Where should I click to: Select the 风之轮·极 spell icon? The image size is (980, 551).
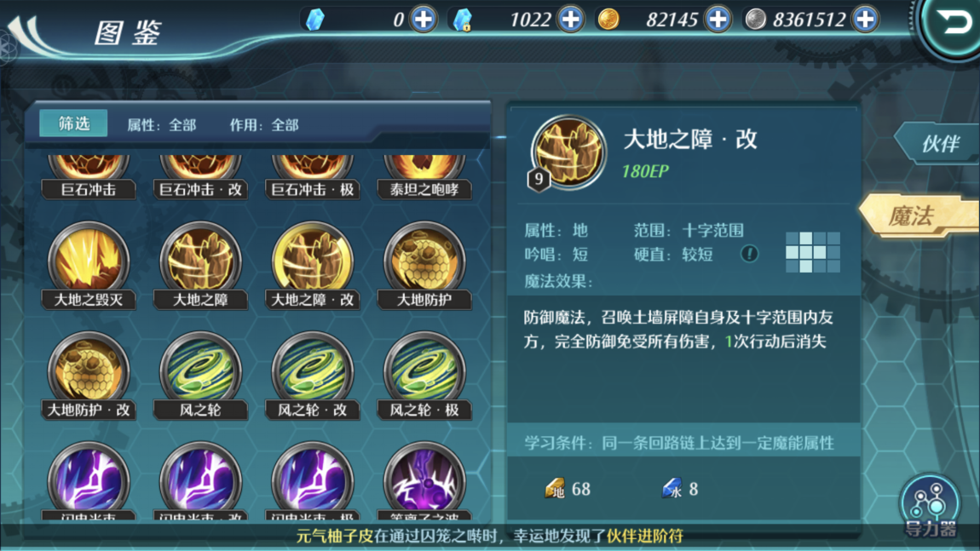424,376
